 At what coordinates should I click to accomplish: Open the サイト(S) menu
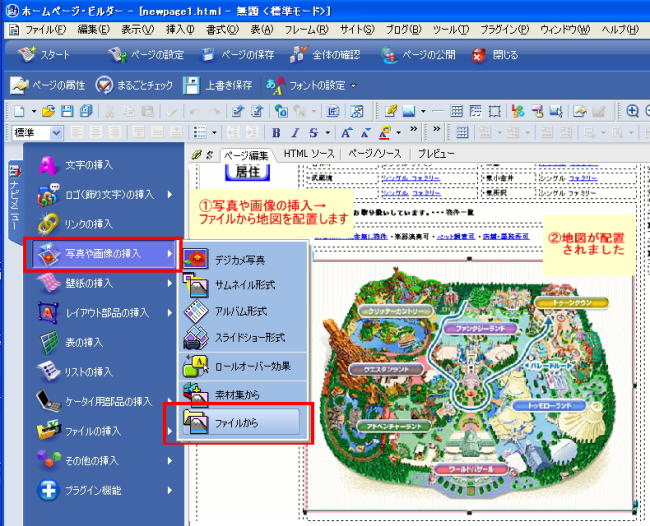(357, 30)
